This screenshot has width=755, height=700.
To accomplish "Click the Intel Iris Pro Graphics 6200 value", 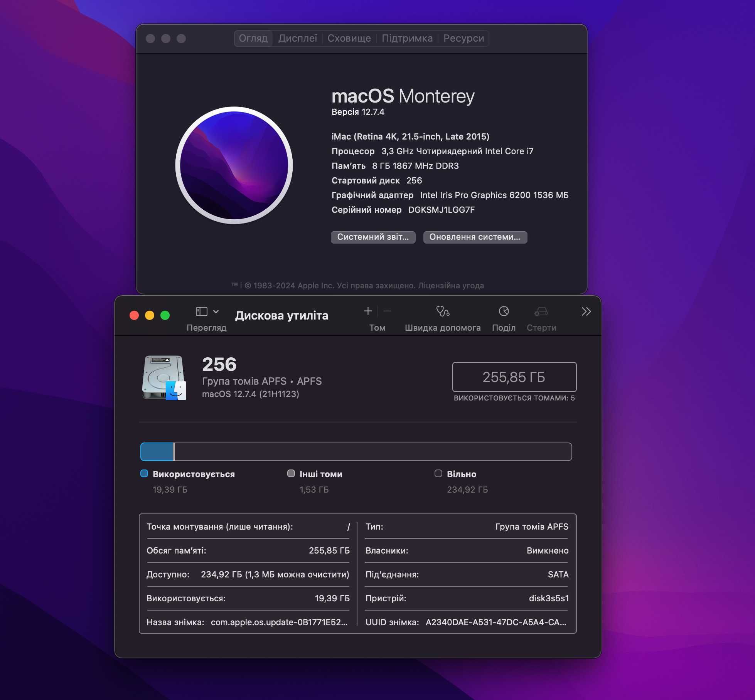I will (494, 195).
